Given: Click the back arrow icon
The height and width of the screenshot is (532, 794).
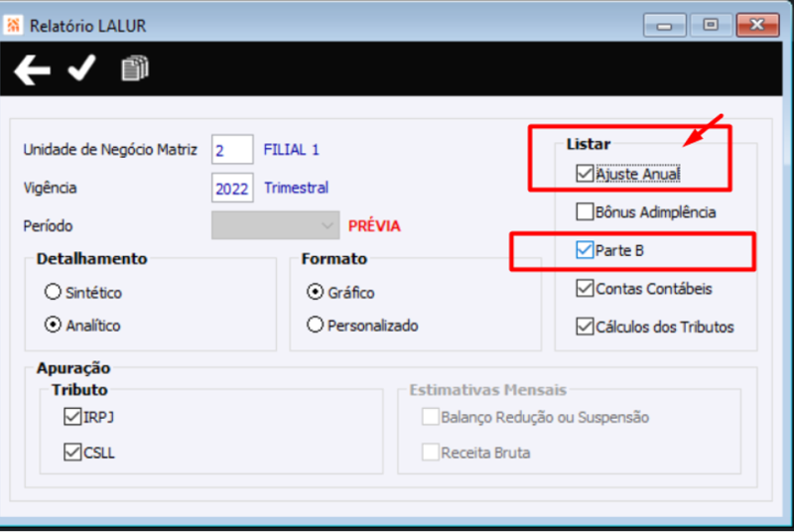Looking at the screenshot, I should coord(32,69).
